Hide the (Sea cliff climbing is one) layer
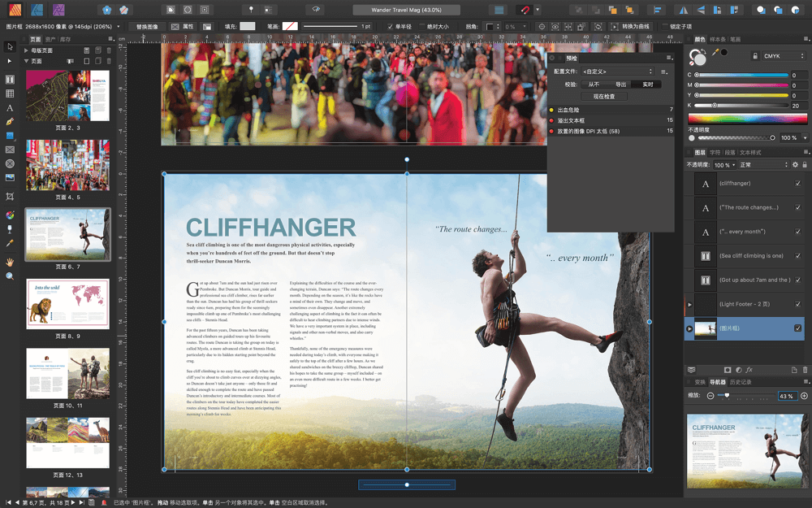 (x=797, y=255)
